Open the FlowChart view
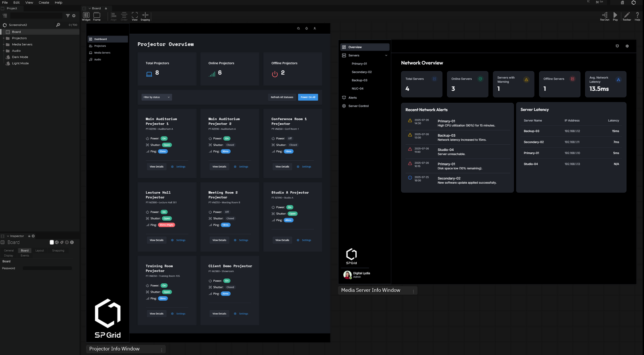The width and height of the screenshot is (644, 355). tap(605, 15)
